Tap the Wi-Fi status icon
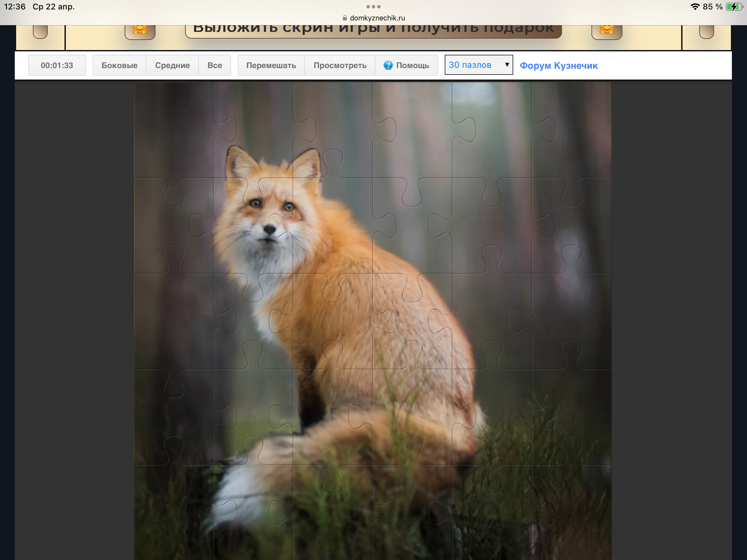Viewport: 747px width, 560px height. point(695,7)
